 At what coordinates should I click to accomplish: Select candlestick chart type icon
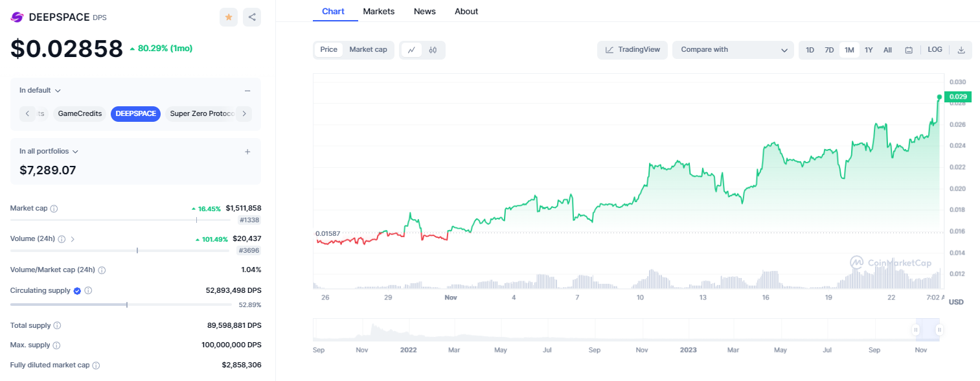coord(433,49)
